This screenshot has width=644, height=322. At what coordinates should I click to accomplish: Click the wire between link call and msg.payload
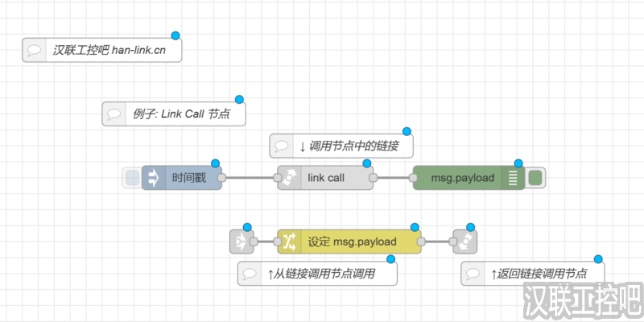tap(393, 178)
